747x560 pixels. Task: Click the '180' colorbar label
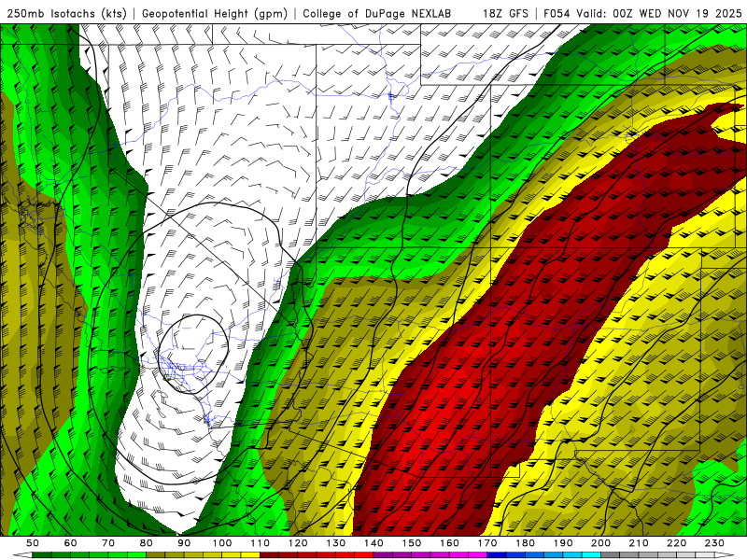tap(525, 543)
